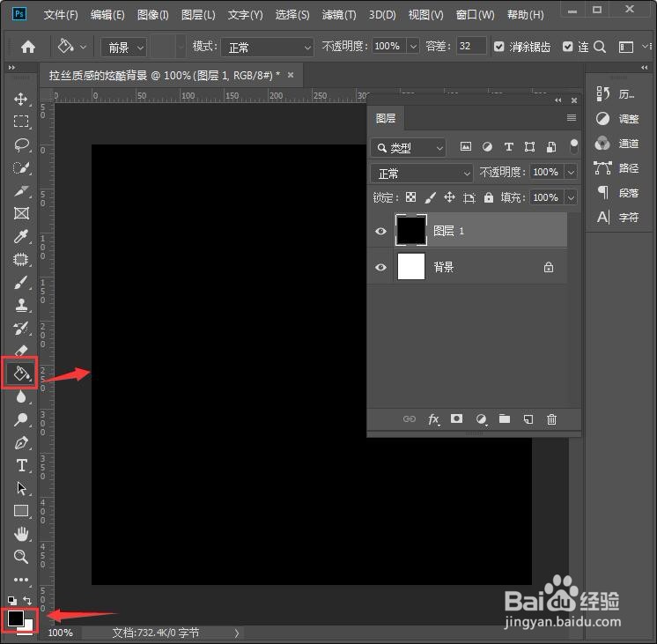Select the Dodge tool

click(x=21, y=419)
